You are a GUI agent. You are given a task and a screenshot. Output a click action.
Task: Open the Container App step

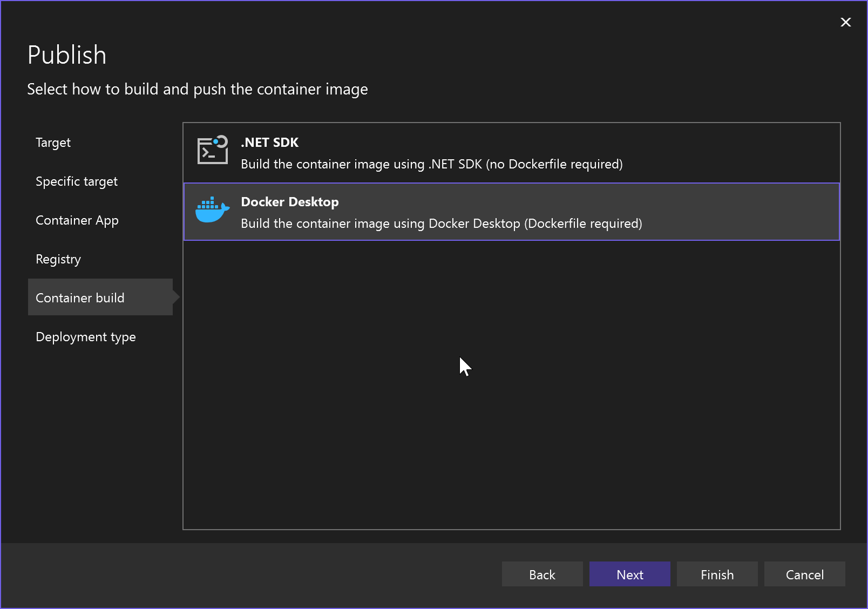click(x=77, y=220)
